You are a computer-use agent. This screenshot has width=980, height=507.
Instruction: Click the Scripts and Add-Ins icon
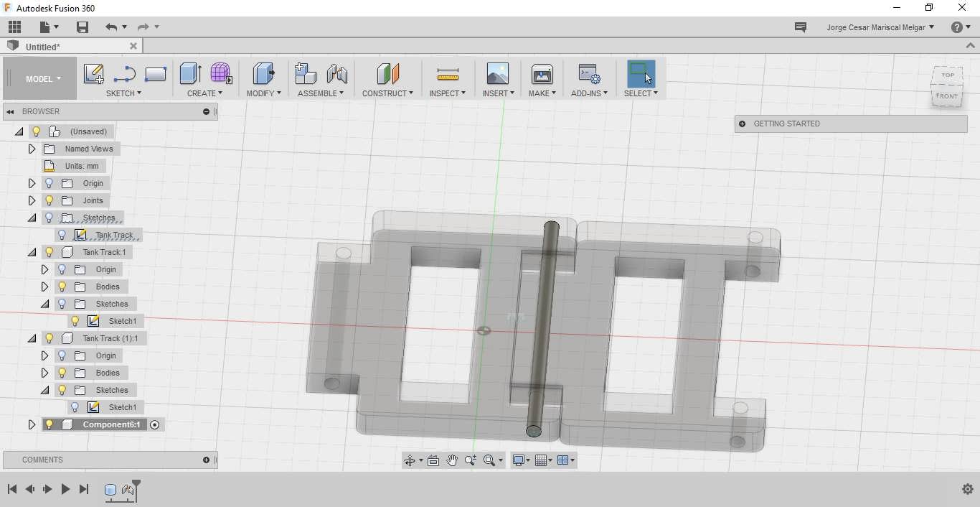(589, 73)
